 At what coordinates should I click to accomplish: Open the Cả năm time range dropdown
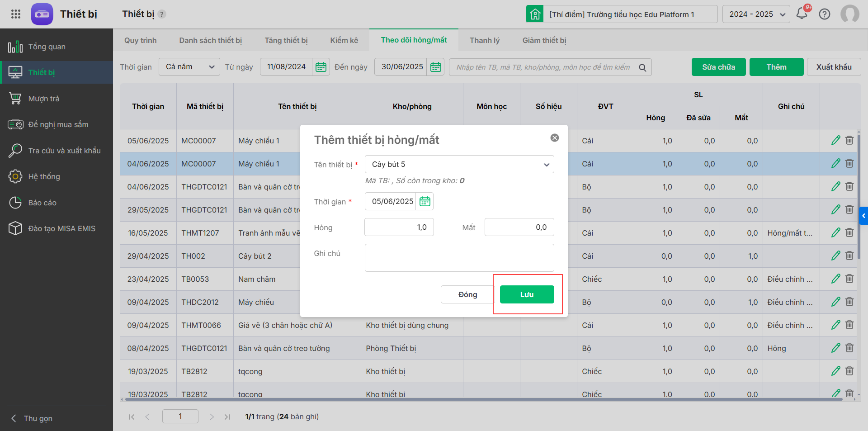point(189,67)
